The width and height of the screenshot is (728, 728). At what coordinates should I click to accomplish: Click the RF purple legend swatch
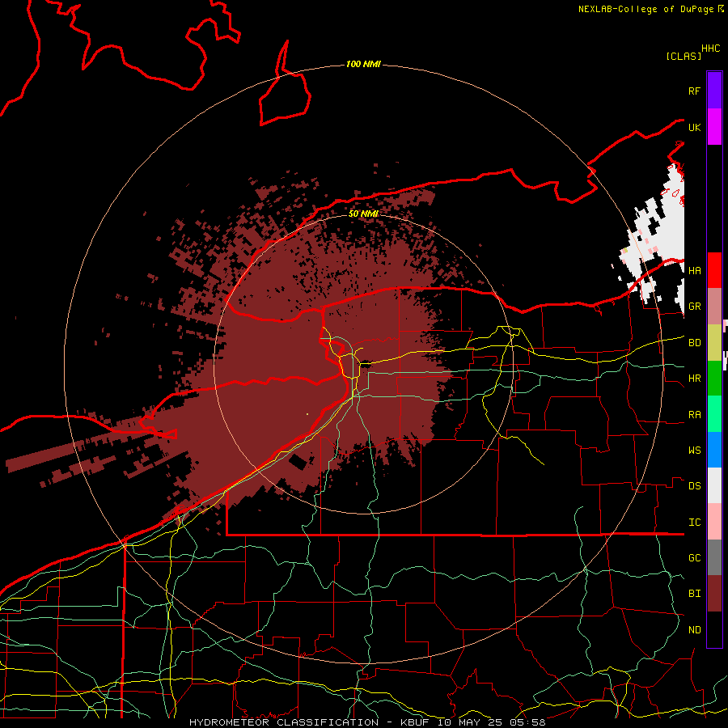coord(714,90)
